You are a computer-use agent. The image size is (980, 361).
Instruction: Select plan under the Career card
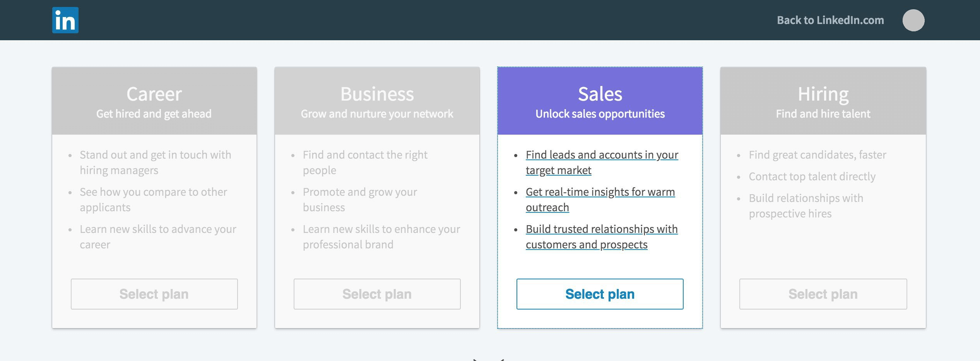154,294
